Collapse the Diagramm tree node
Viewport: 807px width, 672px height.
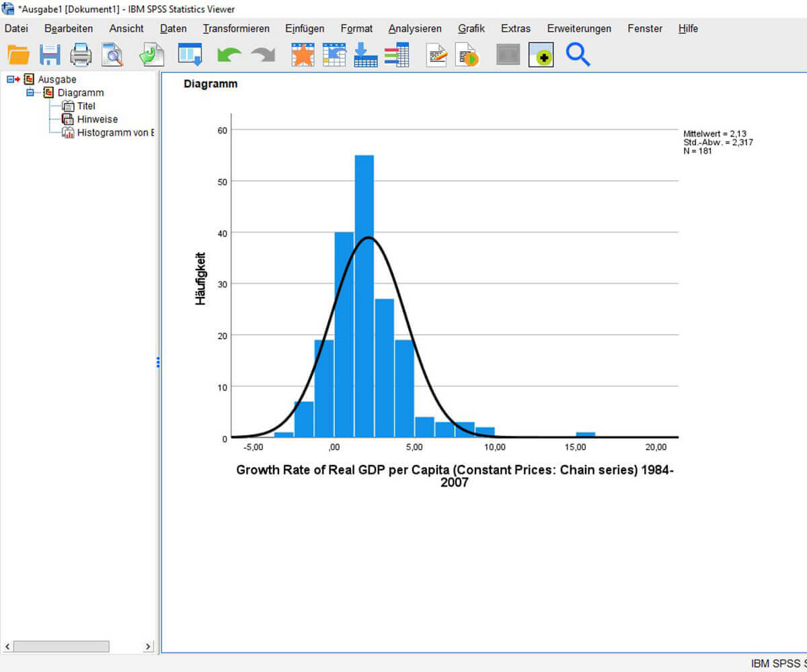pos(30,93)
